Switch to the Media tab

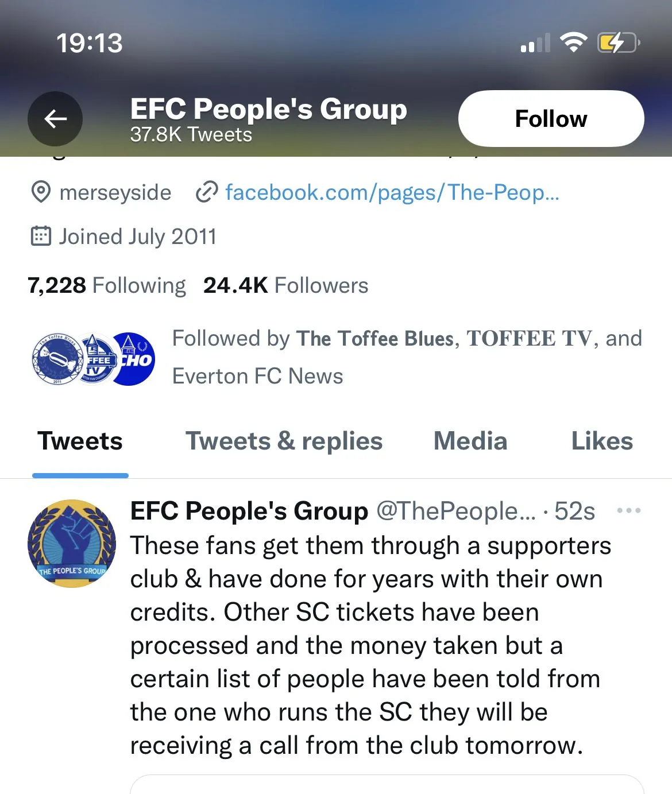[x=470, y=441]
